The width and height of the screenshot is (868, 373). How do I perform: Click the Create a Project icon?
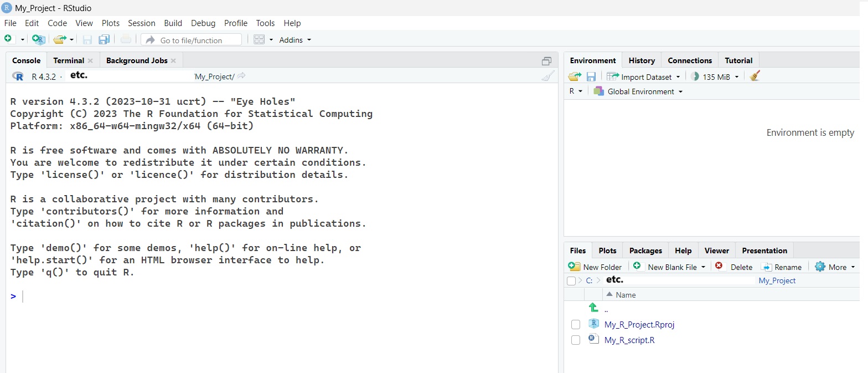click(38, 39)
